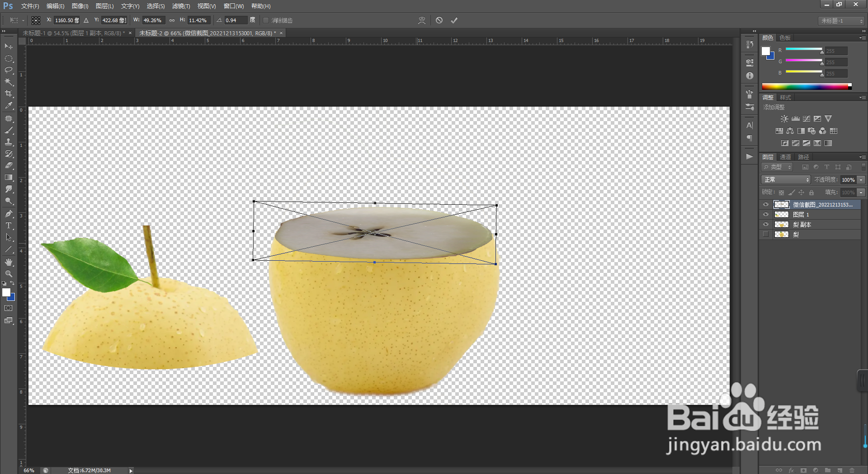This screenshot has width=868, height=474.
Task: Toggle relative positioning triangle for reference point
Action: click(86, 20)
